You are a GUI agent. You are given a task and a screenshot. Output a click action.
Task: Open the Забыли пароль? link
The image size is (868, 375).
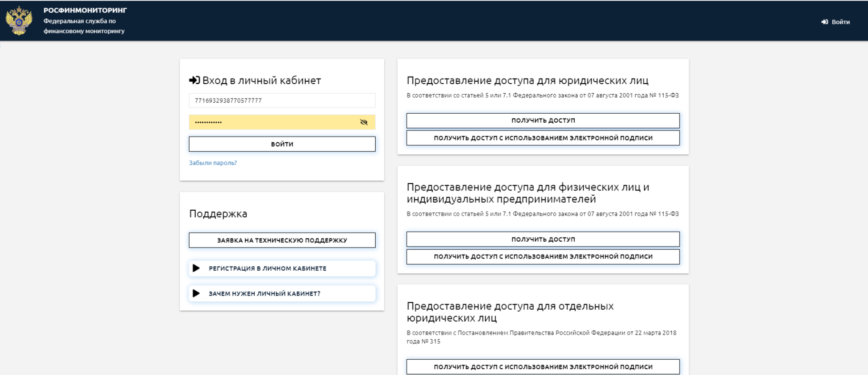213,163
